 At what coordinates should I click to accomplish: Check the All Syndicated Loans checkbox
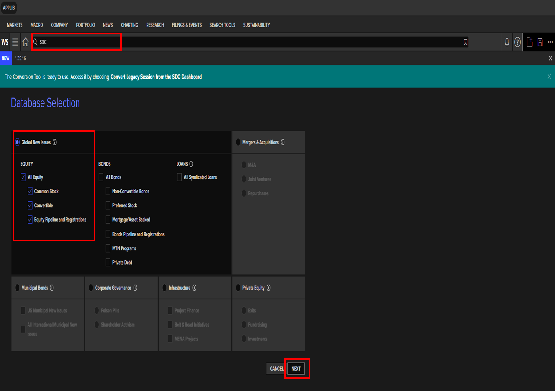pos(179,177)
